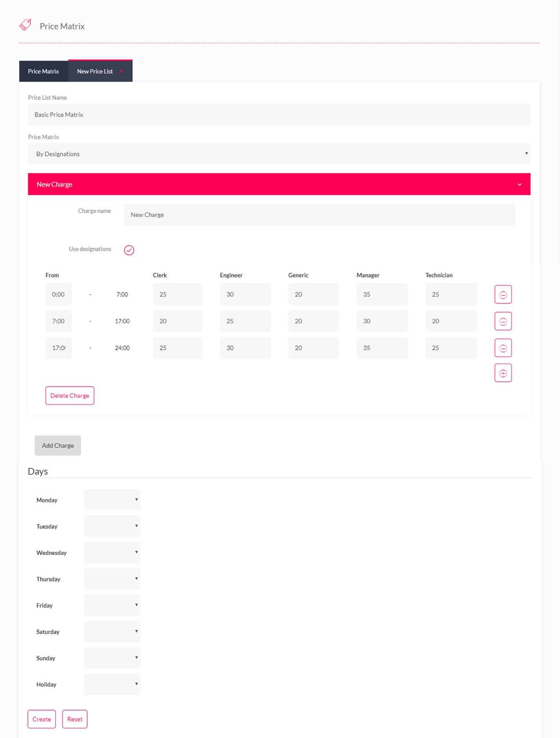This screenshot has width=560, height=738.
Task: Click the Delete Charge button
Action: 70,395
